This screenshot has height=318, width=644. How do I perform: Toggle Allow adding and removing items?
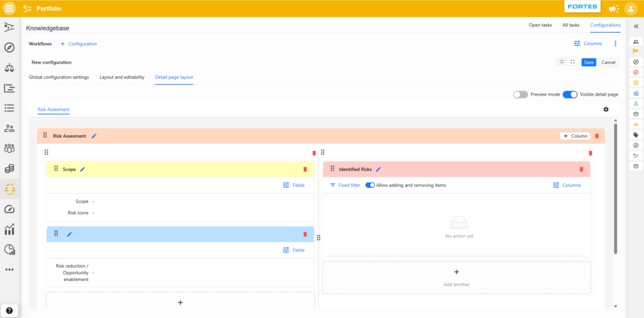(x=370, y=185)
